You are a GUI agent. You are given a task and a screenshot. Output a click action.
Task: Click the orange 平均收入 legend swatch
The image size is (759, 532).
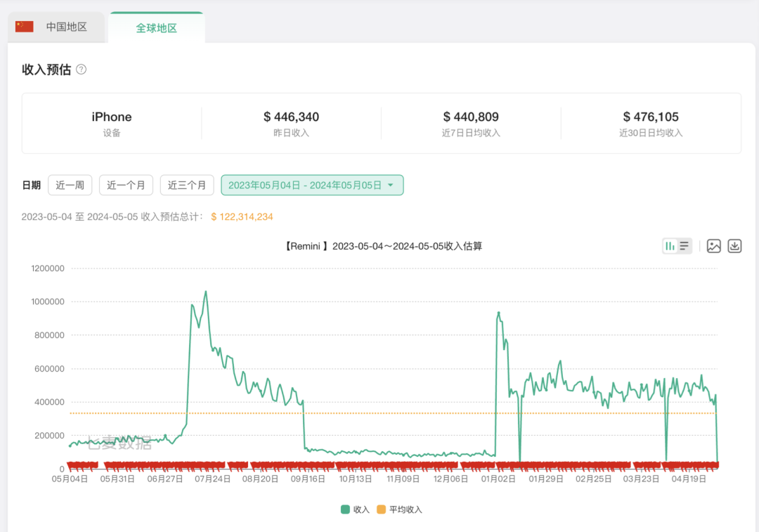(x=382, y=510)
